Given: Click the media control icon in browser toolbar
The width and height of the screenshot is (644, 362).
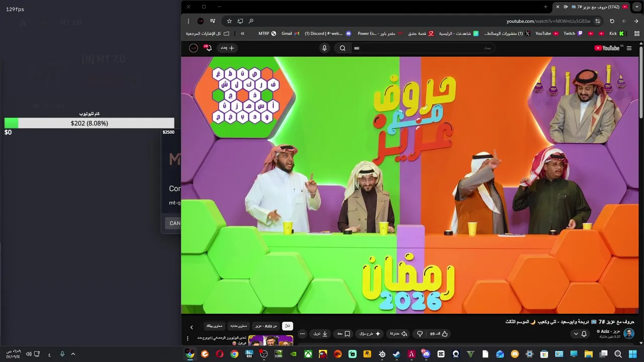Looking at the screenshot, I should click(213, 21).
